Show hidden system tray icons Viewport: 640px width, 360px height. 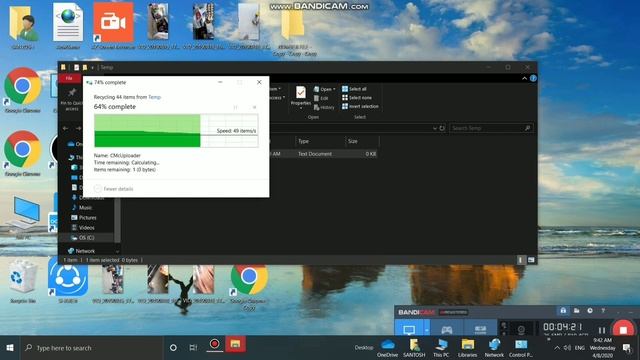557,348
